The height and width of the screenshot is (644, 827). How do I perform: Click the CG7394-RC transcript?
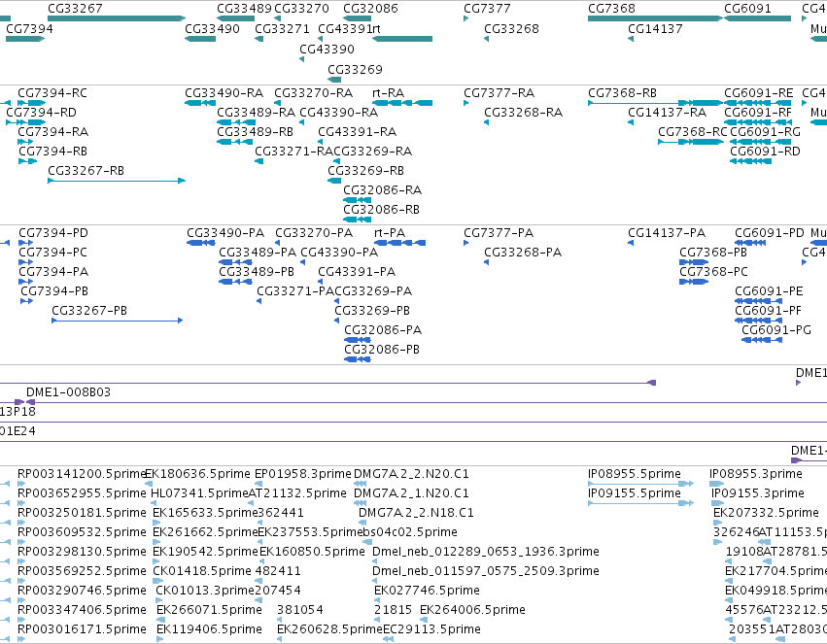[x=32, y=103]
